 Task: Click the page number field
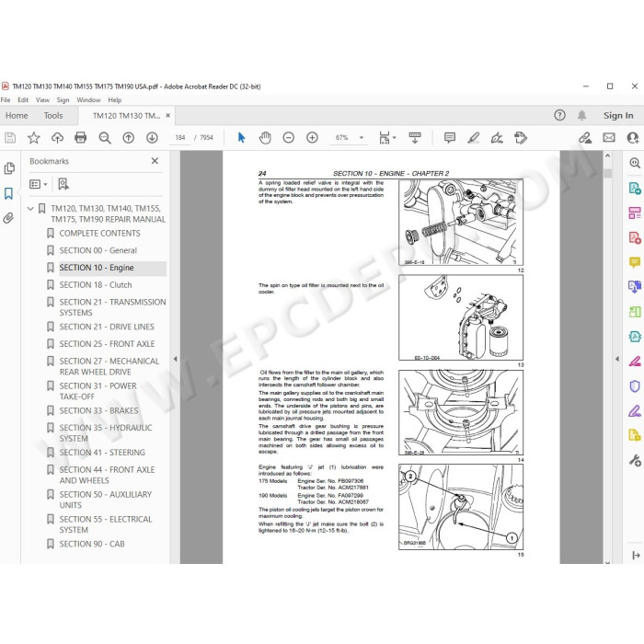(x=180, y=138)
